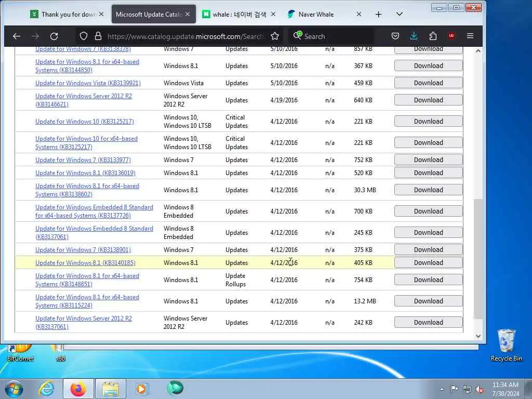This screenshot has width=532, height=399.
Task: Open the Save to Pocket icon
Action: 395,36
